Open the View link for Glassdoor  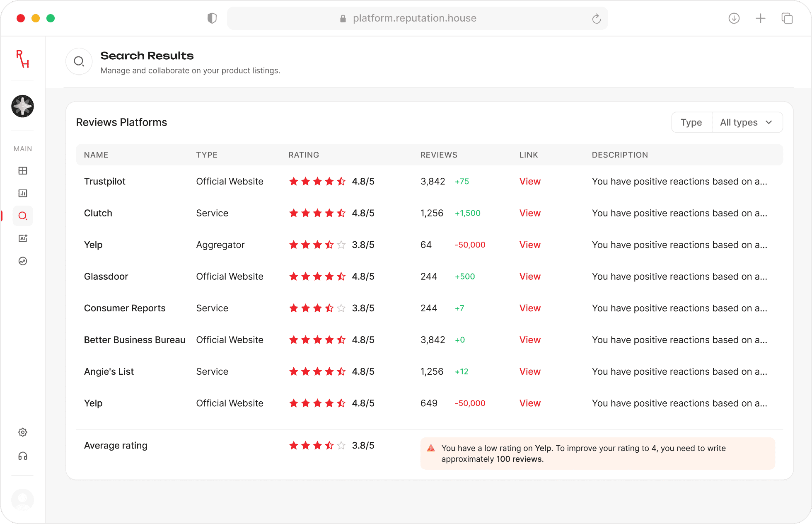(x=530, y=277)
